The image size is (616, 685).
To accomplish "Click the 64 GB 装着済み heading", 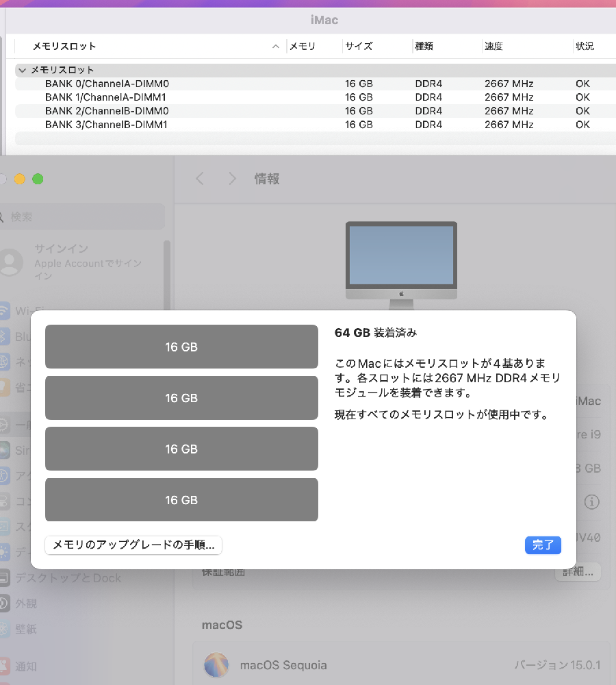I will (376, 333).
